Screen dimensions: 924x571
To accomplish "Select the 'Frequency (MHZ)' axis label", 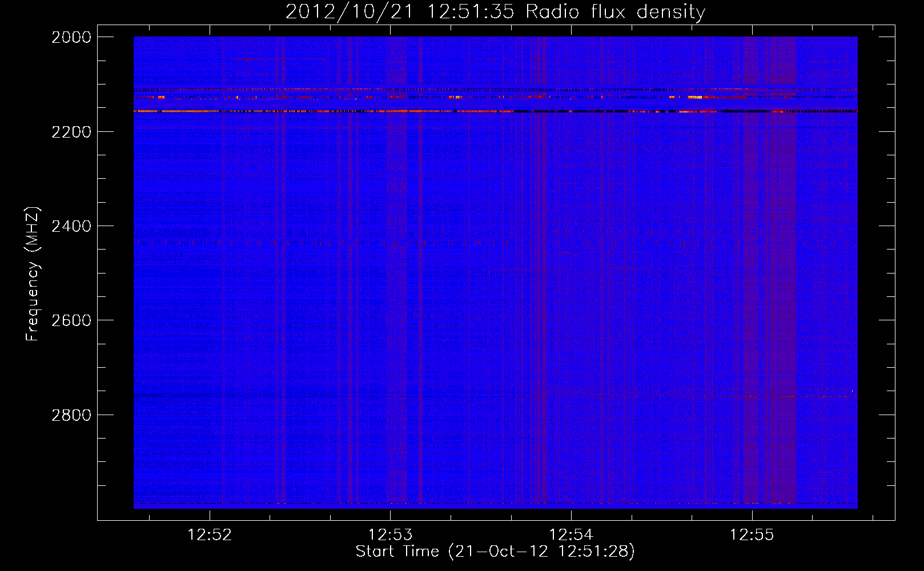I will [x=33, y=274].
